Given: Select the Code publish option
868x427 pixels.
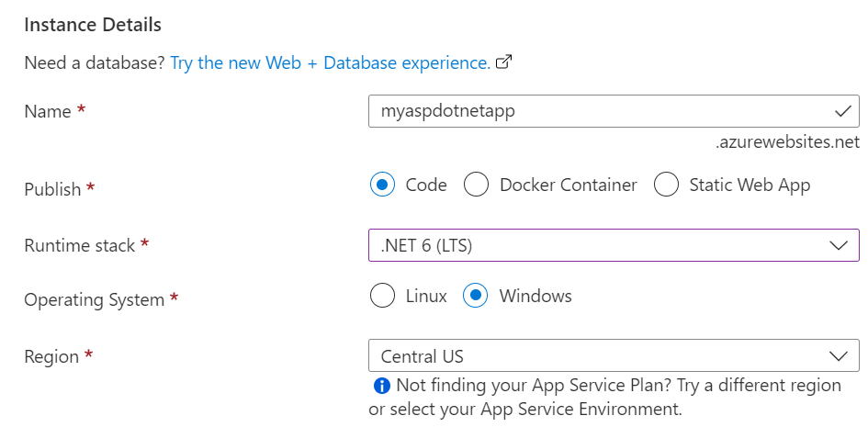Looking at the screenshot, I should [382, 185].
